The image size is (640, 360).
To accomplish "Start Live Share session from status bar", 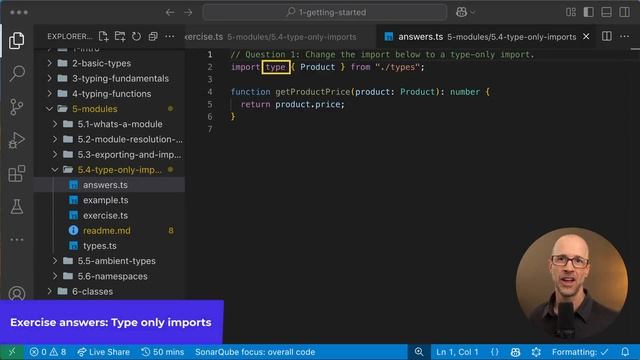I will coord(104,352).
